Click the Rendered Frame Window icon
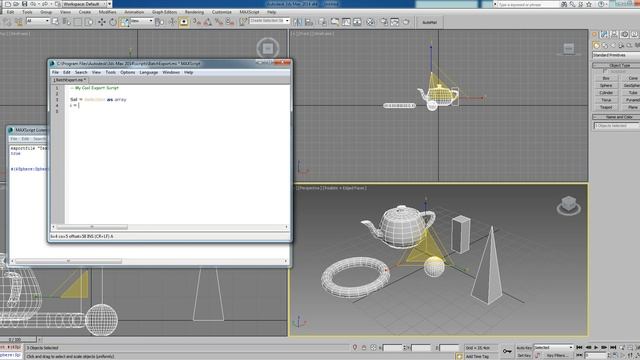The height and width of the screenshot is (360, 640). click(395, 22)
